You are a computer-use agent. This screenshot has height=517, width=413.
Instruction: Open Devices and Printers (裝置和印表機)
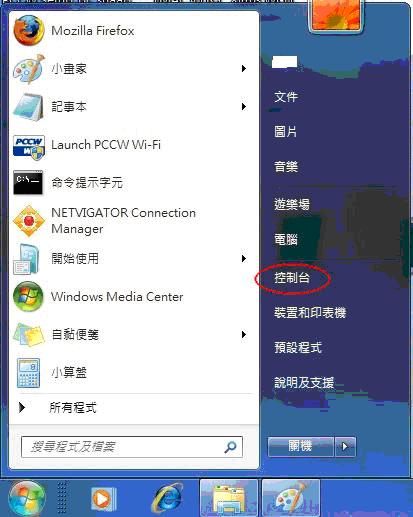[x=310, y=313]
